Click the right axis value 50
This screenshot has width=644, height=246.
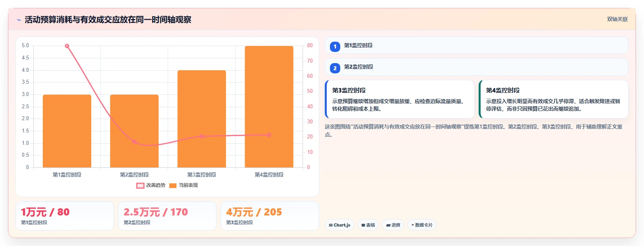pos(310,91)
